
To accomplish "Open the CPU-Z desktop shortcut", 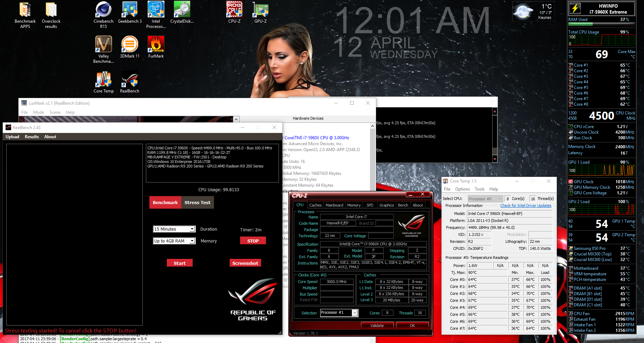I will [235, 13].
